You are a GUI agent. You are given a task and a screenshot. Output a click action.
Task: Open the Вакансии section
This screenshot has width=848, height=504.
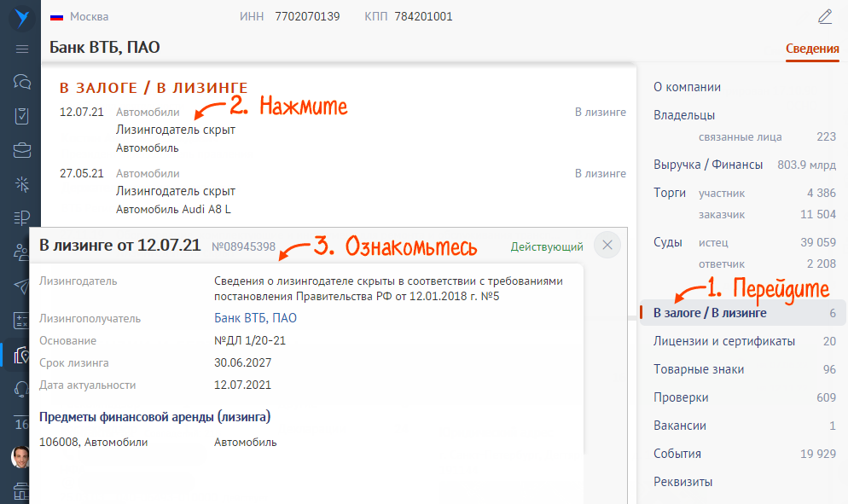coord(680,426)
